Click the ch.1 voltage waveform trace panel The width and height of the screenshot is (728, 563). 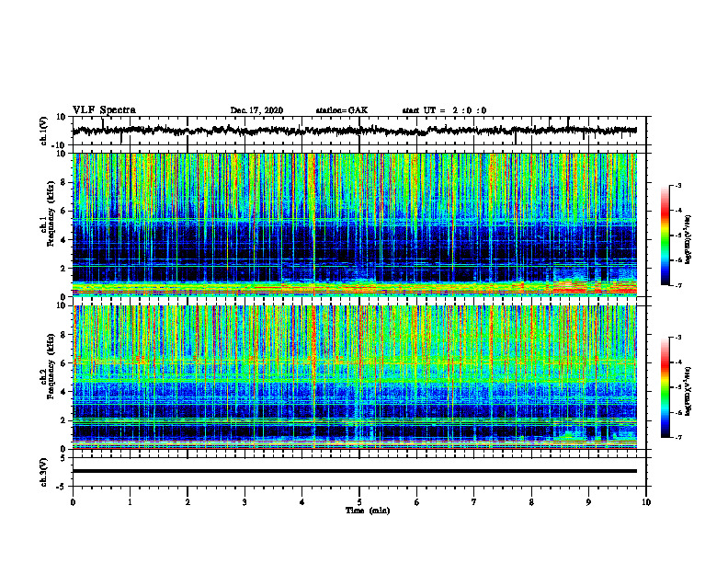point(359,131)
